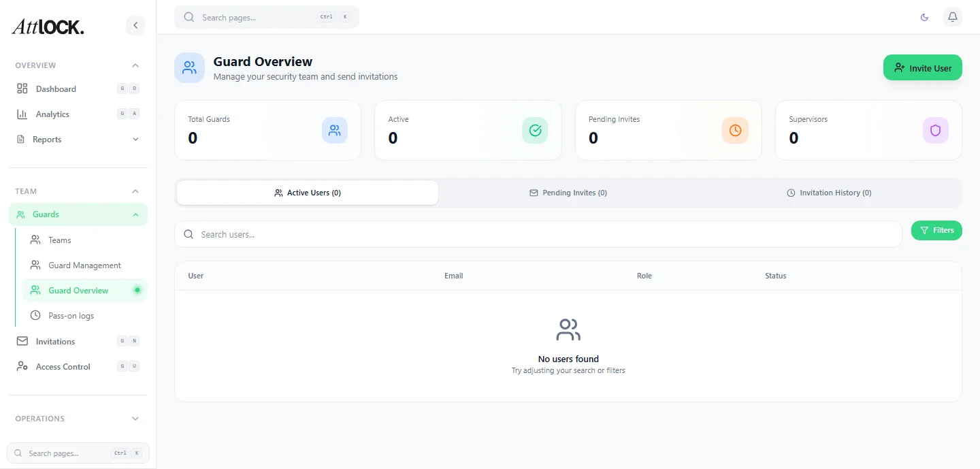Switch to the Pending Invites tab
Image resolution: width=980 pixels, height=469 pixels.
pyautogui.click(x=568, y=193)
